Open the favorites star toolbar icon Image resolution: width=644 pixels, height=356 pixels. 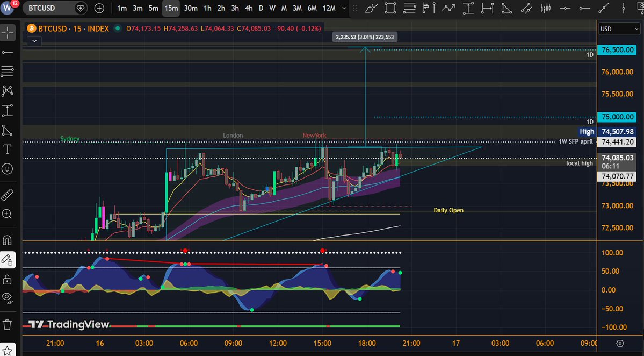(8, 351)
